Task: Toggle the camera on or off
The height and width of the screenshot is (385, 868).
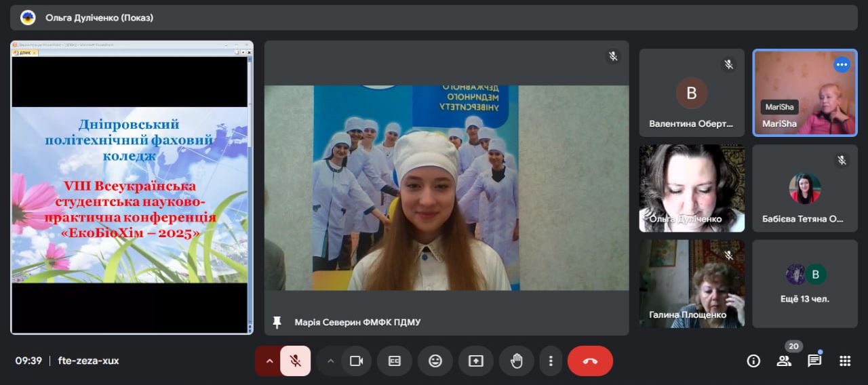Action: coord(356,361)
